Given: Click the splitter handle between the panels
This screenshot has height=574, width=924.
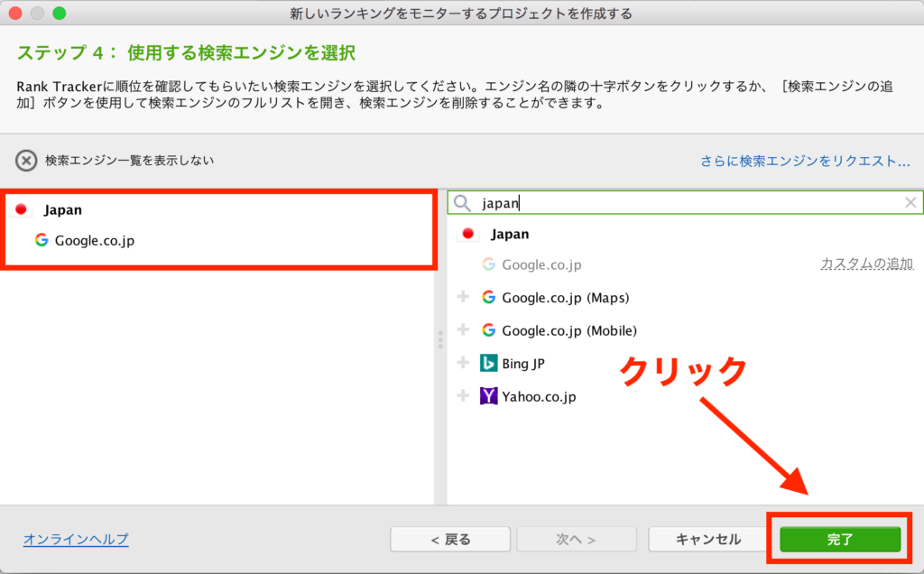Looking at the screenshot, I should [440, 339].
